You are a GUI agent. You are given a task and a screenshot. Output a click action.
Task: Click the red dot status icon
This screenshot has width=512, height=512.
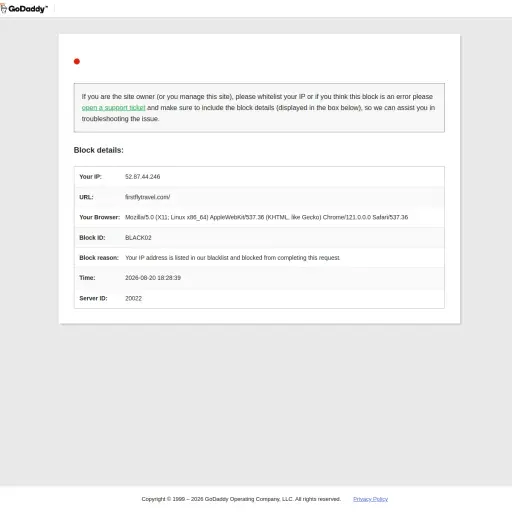point(77,61)
